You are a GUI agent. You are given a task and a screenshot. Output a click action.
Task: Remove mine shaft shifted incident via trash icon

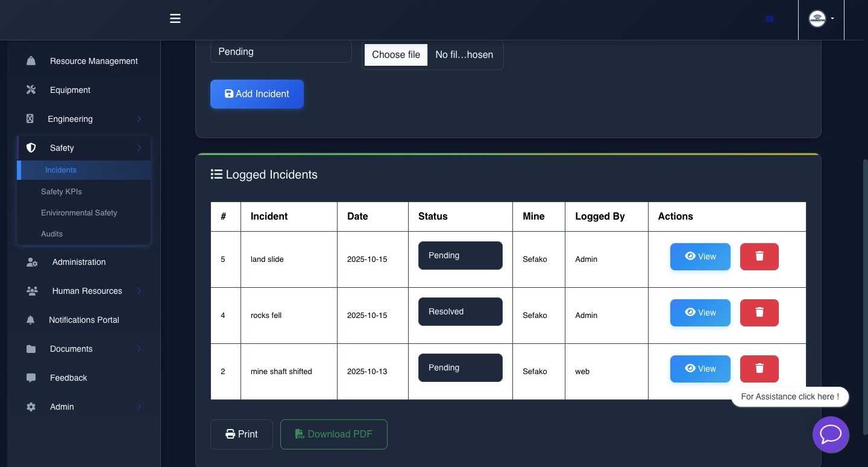coord(759,369)
